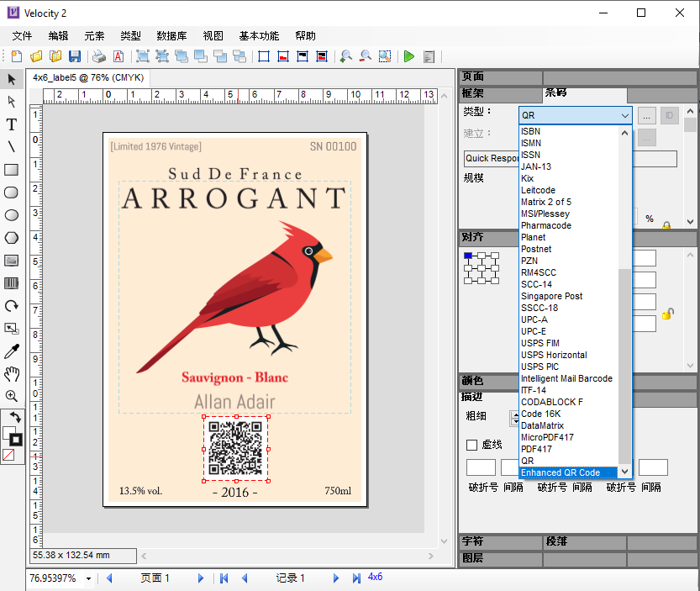Open the zoom percentage dropdown arrow
700x591 pixels.
pyautogui.click(x=89, y=578)
